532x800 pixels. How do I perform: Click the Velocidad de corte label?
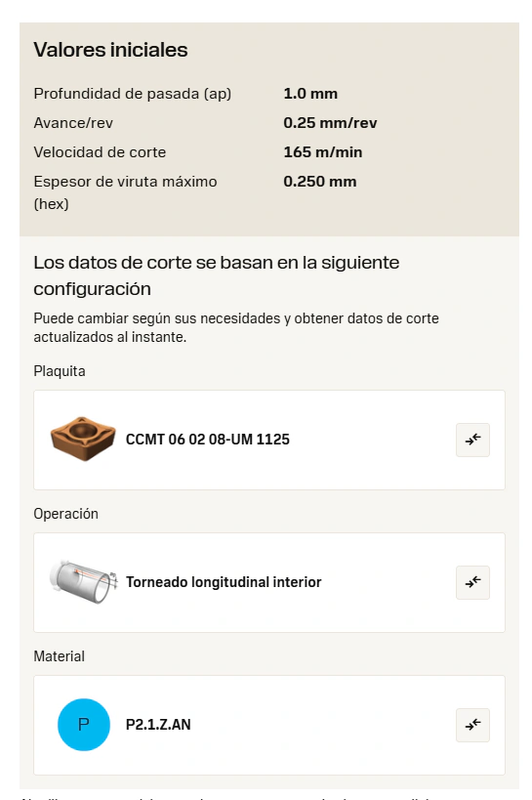click(100, 152)
